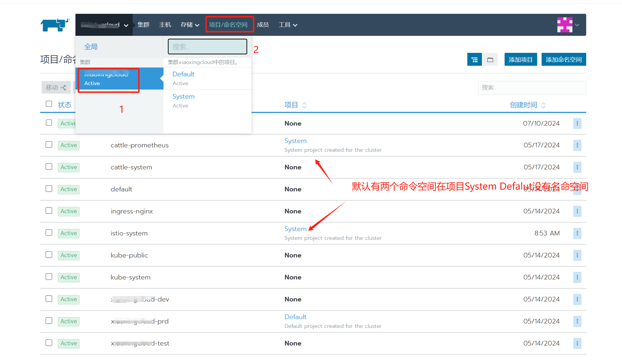Click the kube-system namespace name
Viewport: 622px width, 364px height.
coord(130,277)
